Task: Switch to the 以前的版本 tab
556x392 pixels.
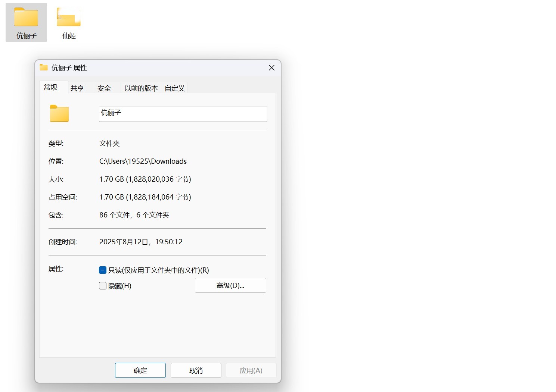Action: click(141, 88)
